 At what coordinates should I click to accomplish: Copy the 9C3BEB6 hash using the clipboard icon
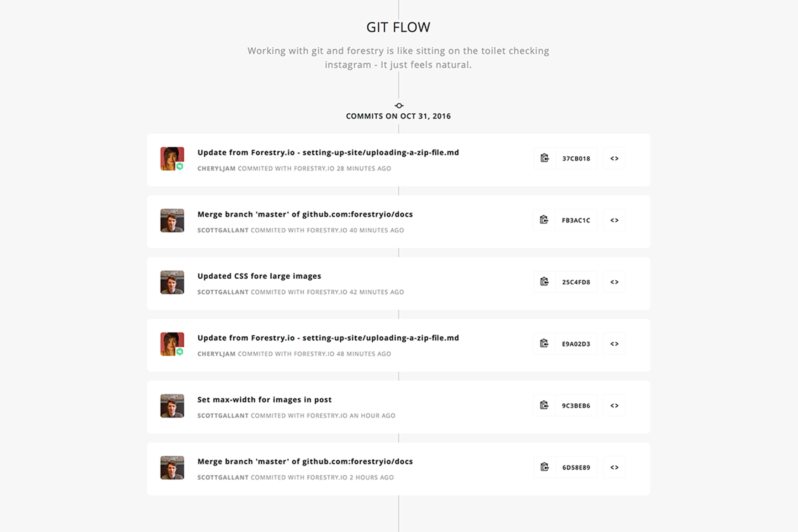point(545,405)
